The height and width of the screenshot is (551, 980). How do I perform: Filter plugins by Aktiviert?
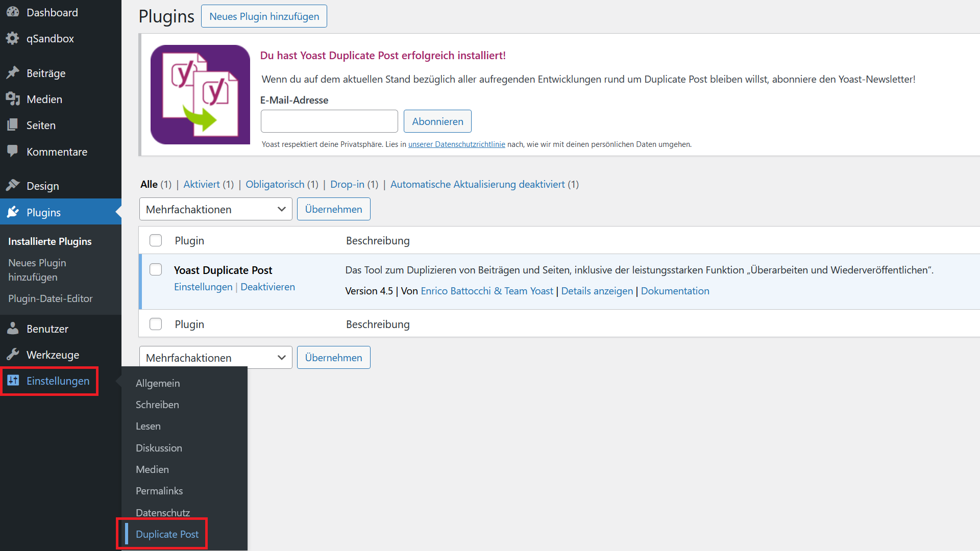pyautogui.click(x=202, y=184)
